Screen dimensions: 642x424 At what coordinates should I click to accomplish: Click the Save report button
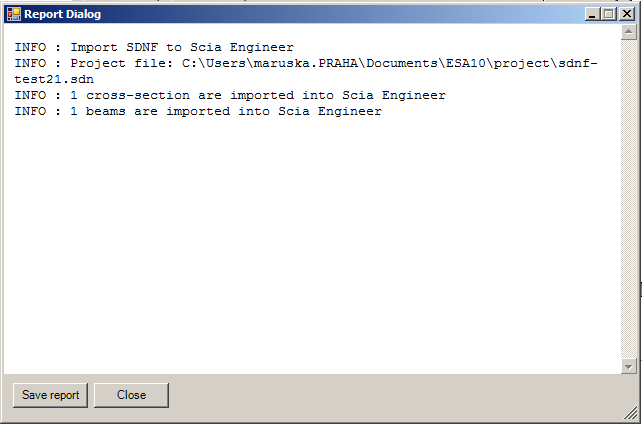[x=50, y=395]
